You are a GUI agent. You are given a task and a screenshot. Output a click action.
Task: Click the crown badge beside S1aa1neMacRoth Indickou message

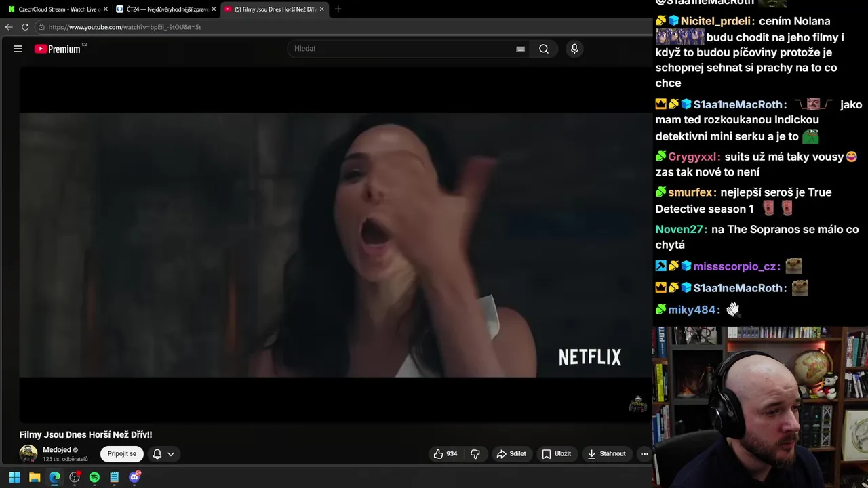[x=661, y=104]
